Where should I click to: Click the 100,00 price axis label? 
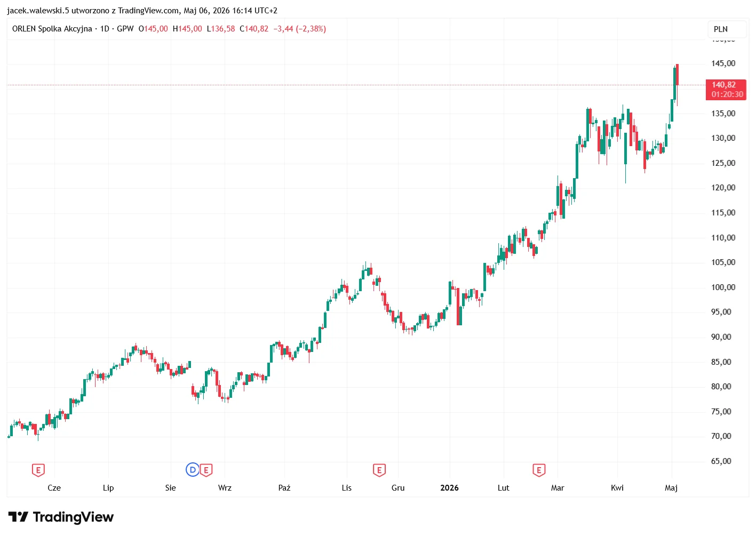point(723,287)
